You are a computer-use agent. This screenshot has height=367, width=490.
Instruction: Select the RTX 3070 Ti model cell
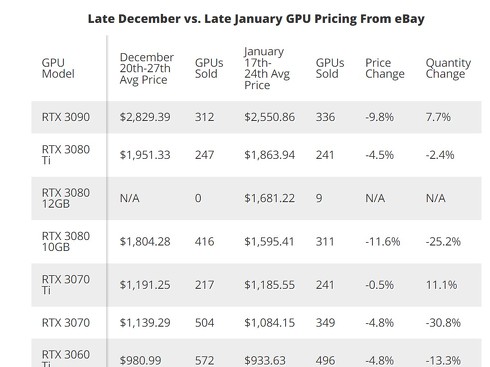click(66, 285)
